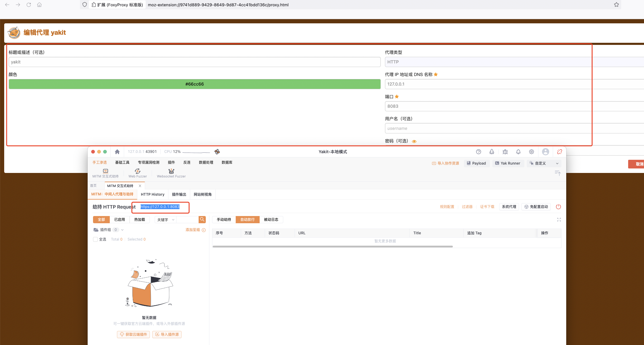Click the bug report icon
This screenshot has width=644, height=345.
[x=505, y=152]
